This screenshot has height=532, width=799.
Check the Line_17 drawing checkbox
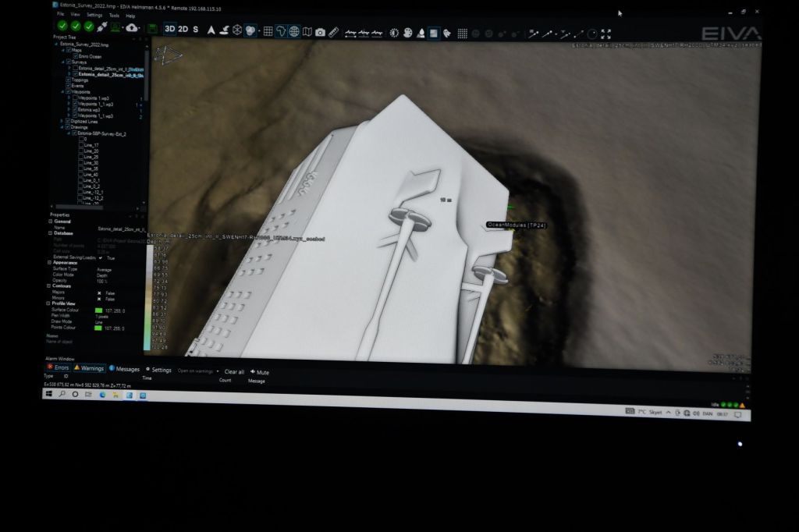80,145
